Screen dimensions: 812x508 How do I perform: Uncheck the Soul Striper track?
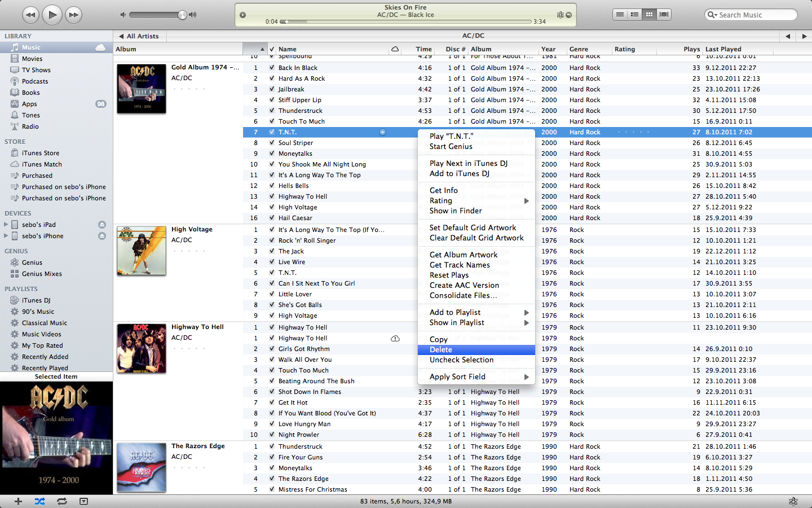272,143
